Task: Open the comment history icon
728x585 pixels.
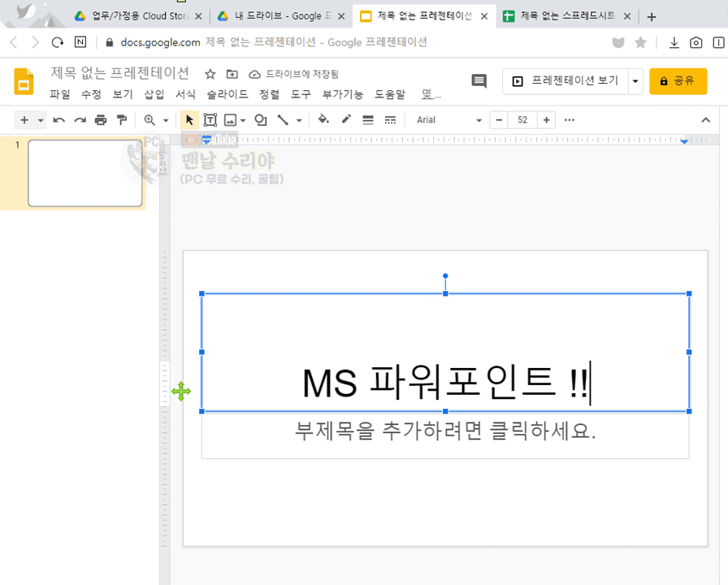Action: click(x=479, y=81)
